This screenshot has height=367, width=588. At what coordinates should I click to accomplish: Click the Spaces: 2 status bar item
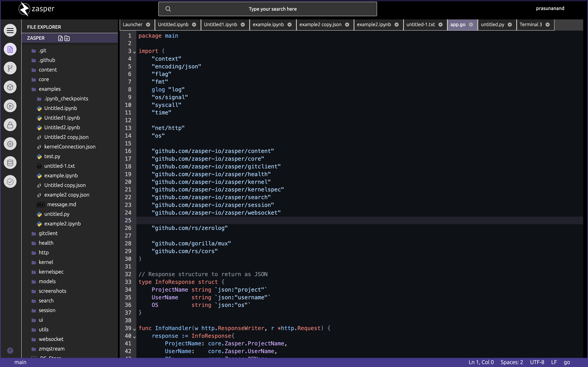[x=511, y=362]
